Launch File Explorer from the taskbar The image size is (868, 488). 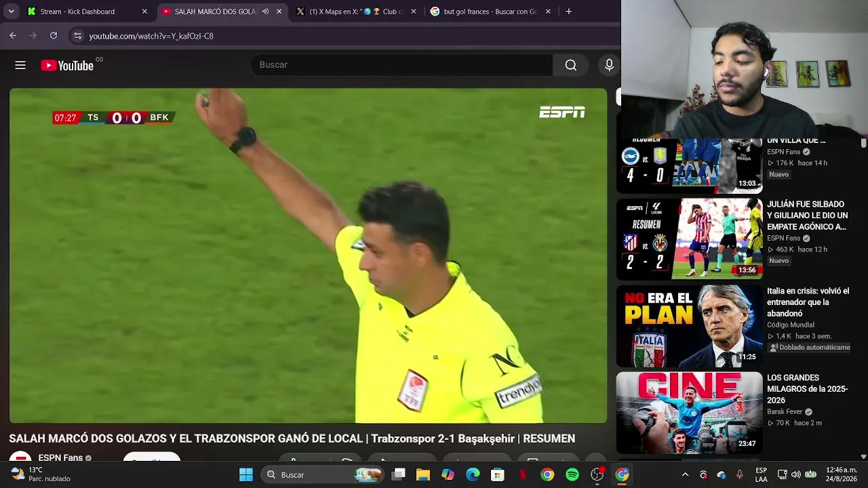pyautogui.click(x=423, y=474)
